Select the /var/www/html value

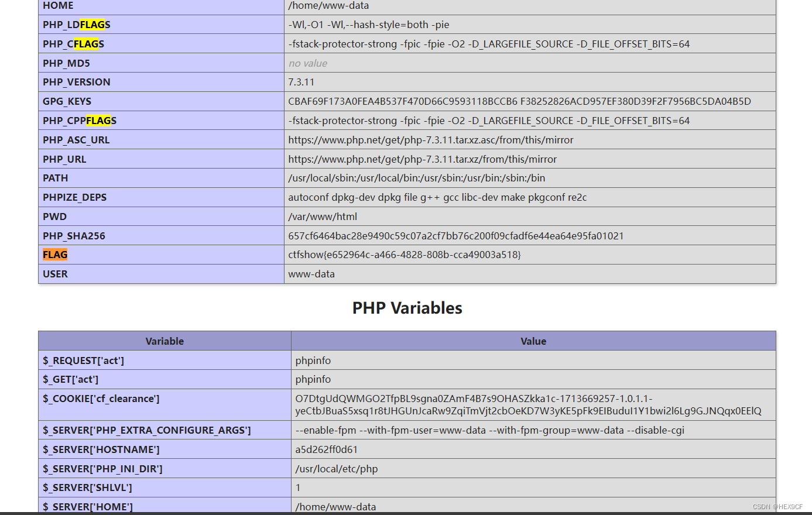pyautogui.click(x=323, y=217)
